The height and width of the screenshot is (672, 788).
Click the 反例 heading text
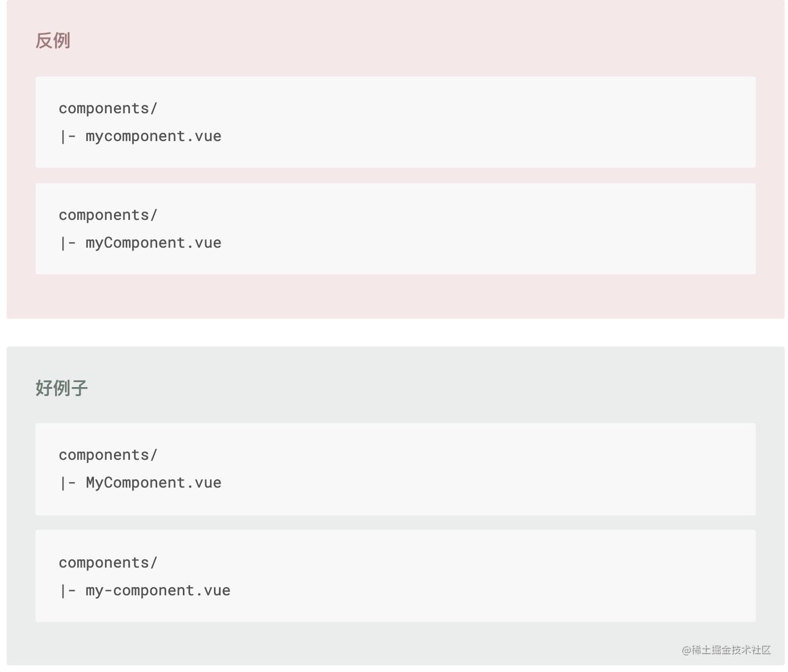coord(53,41)
